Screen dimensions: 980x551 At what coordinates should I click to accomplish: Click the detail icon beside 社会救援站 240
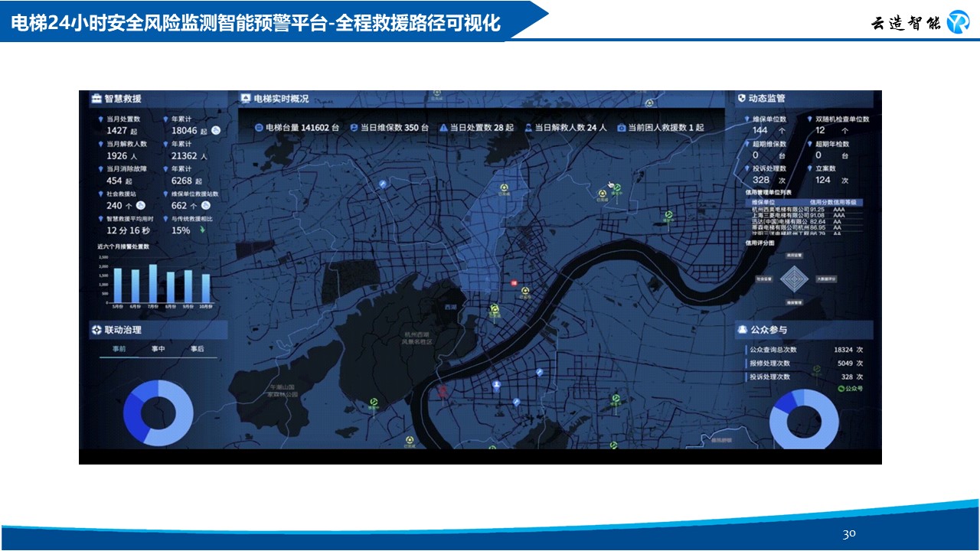click(x=141, y=205)
